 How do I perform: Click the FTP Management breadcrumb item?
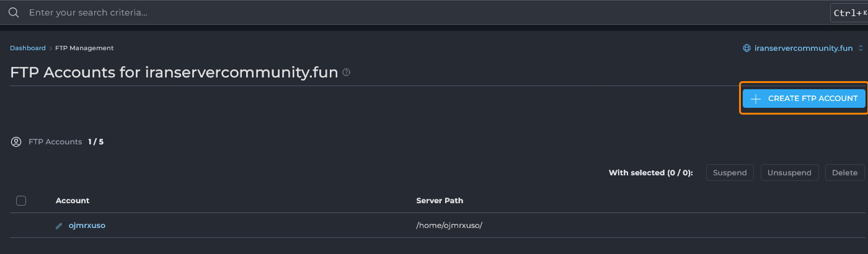pos(84,48)
